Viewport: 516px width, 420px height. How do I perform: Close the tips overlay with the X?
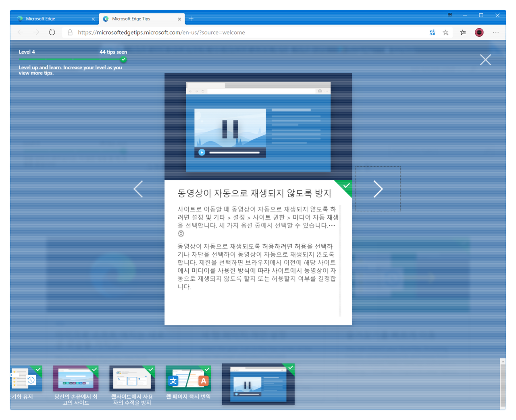(x=485, y=60)
